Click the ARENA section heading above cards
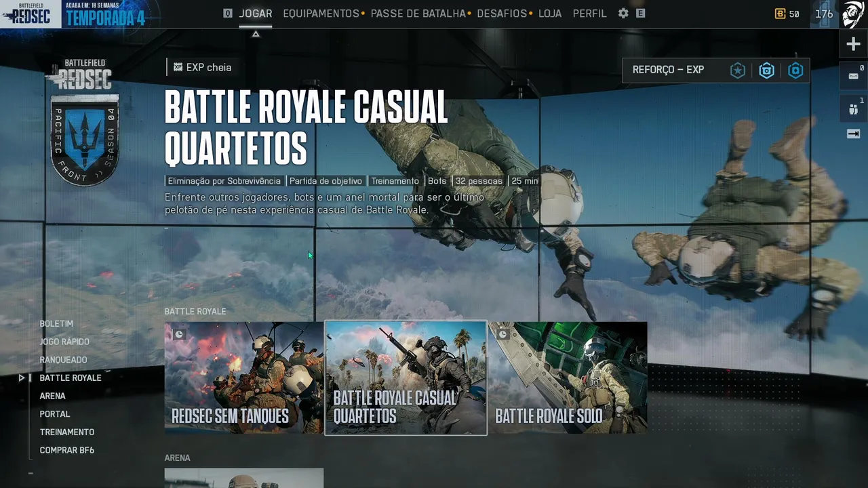 pyautogui.click(x=177, y=458)
